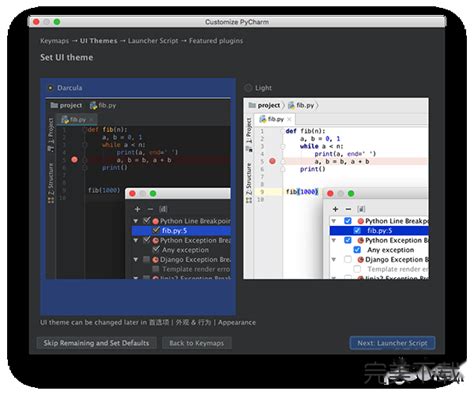Viewport: 474px width, 395px height.
Task: Click add breakpoint plus icon in Light preview
Action: click(335, 209)
